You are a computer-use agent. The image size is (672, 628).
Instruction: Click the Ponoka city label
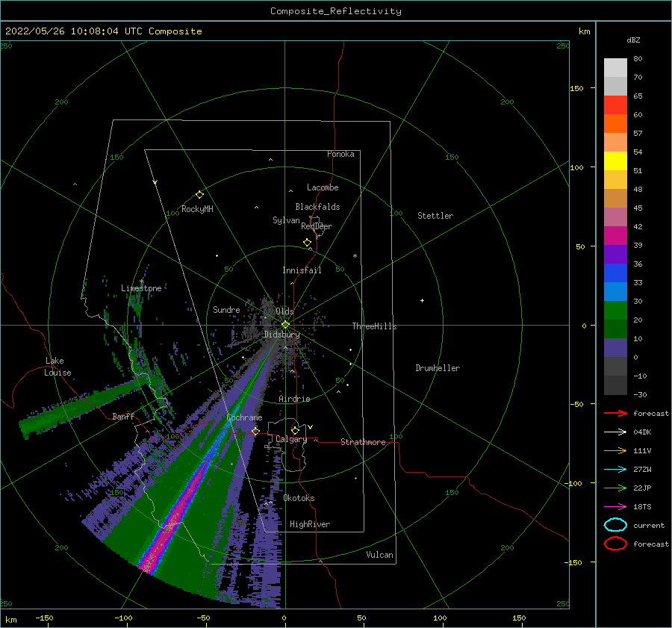coord(340,154)
